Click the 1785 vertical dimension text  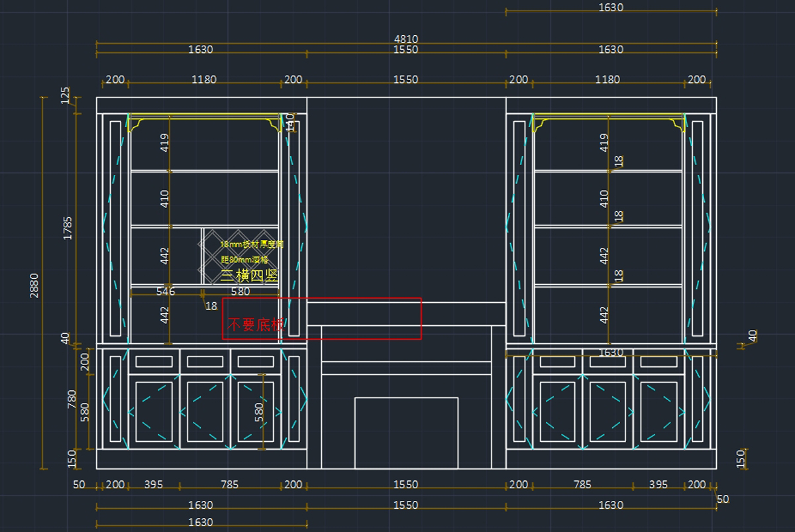pyautogui.click(x=68, y=227)
